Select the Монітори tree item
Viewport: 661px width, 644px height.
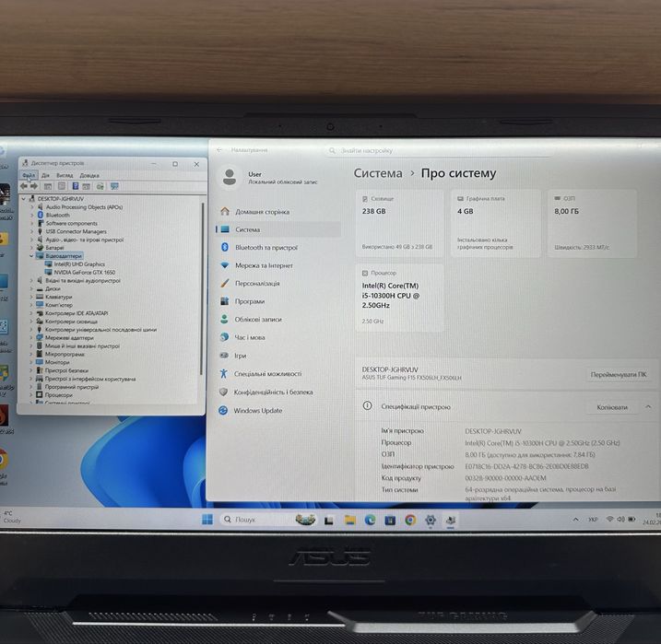tap(57, 362)
